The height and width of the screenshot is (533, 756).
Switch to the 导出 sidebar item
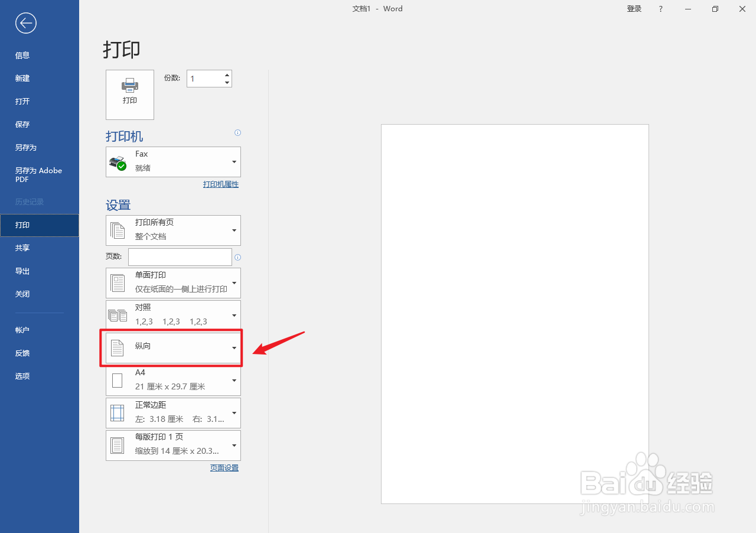[x=22, y=271]
